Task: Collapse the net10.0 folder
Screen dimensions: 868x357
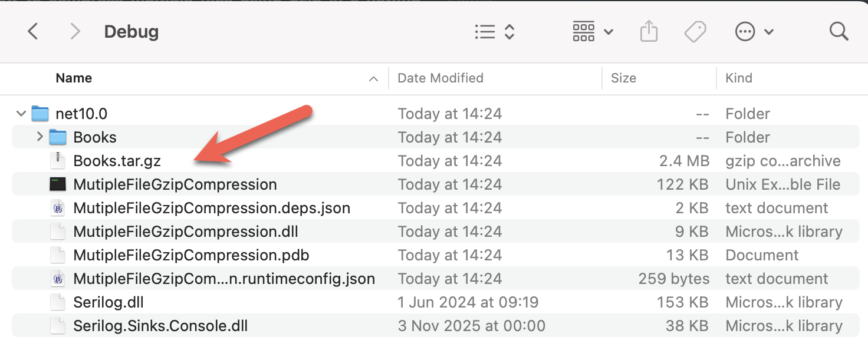Action: [x=21, y=113]
